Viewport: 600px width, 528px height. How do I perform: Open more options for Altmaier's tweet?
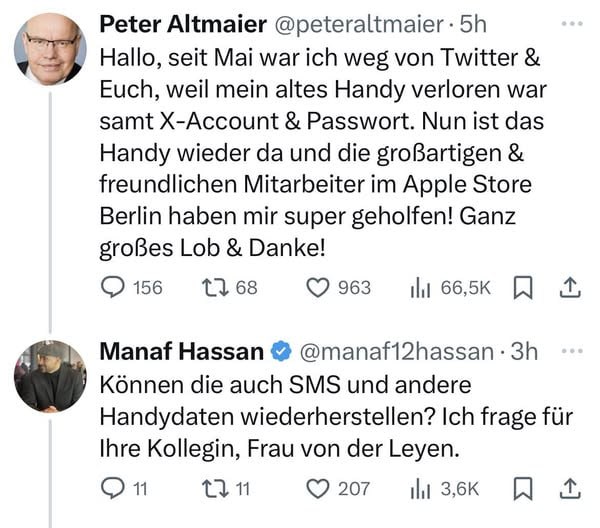click(571, 22)
